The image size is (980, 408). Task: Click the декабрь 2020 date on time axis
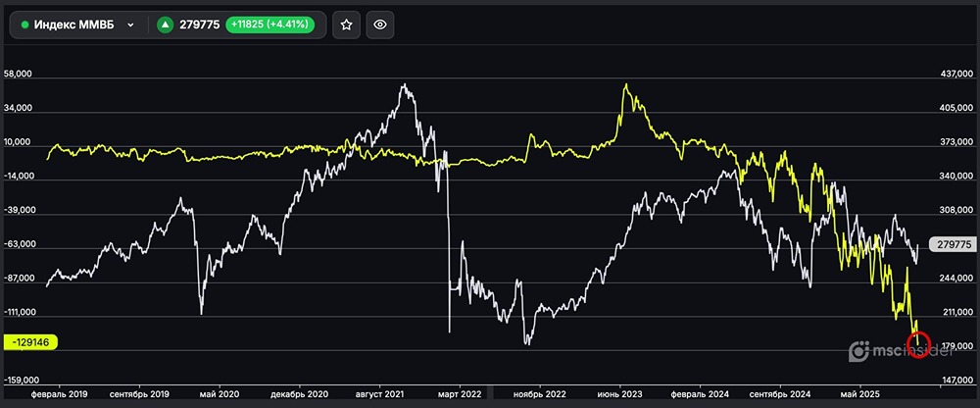click(299, 394)
